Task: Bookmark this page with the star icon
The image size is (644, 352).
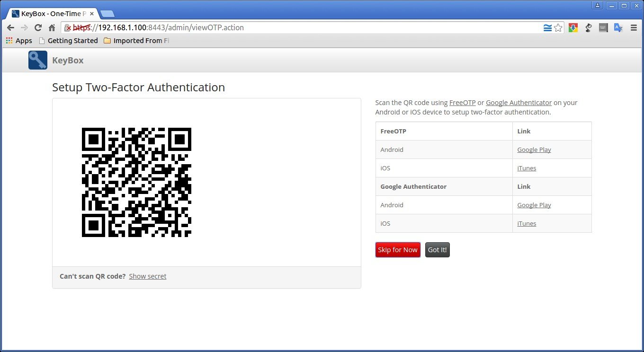Action: (558, 28)
